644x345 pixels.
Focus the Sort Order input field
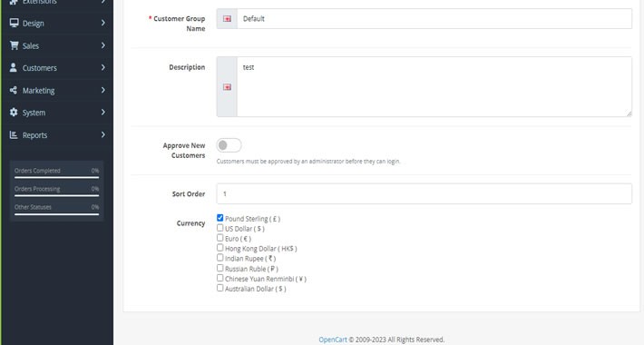(x=424, y=193)
